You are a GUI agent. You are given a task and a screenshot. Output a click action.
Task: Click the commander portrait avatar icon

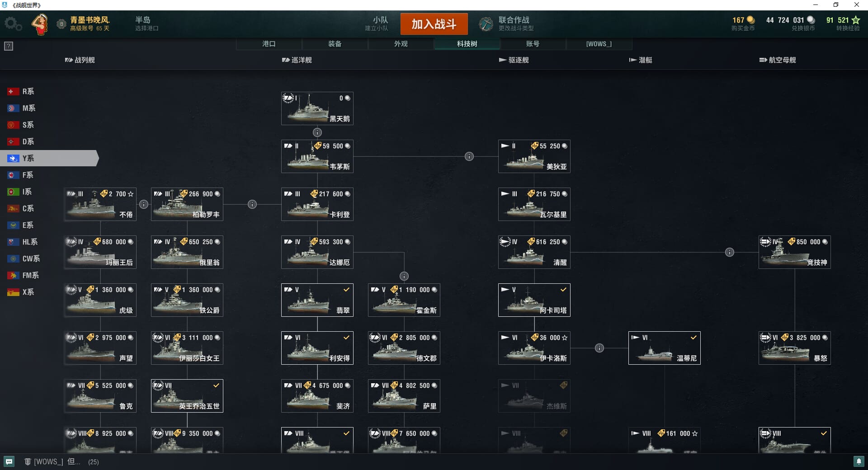pos(40,24)
